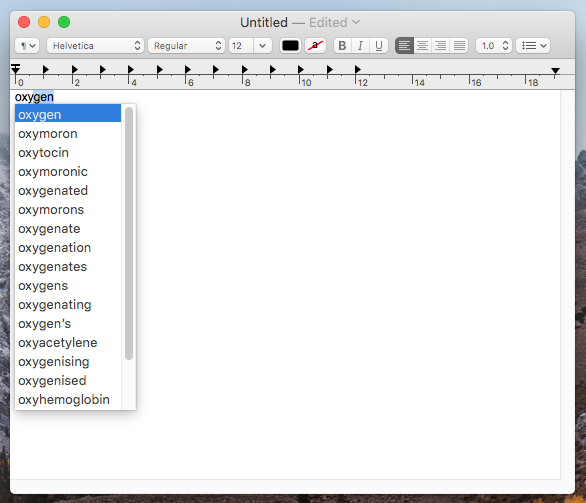Open the black text color swatch
Viewport: 586px width, 503px height.
click(290, 46)
